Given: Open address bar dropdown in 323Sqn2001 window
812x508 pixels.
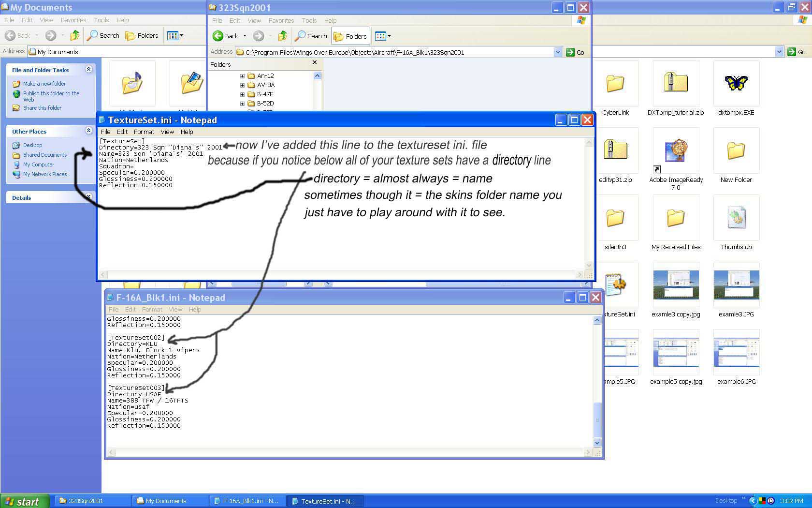Looking at the screenshot, I should pos(558,52).
